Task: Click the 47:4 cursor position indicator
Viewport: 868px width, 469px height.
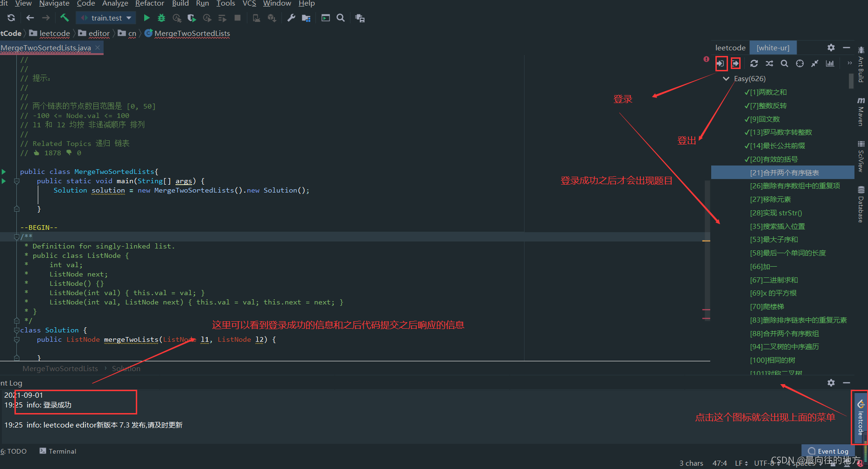Action: point(720,463)
